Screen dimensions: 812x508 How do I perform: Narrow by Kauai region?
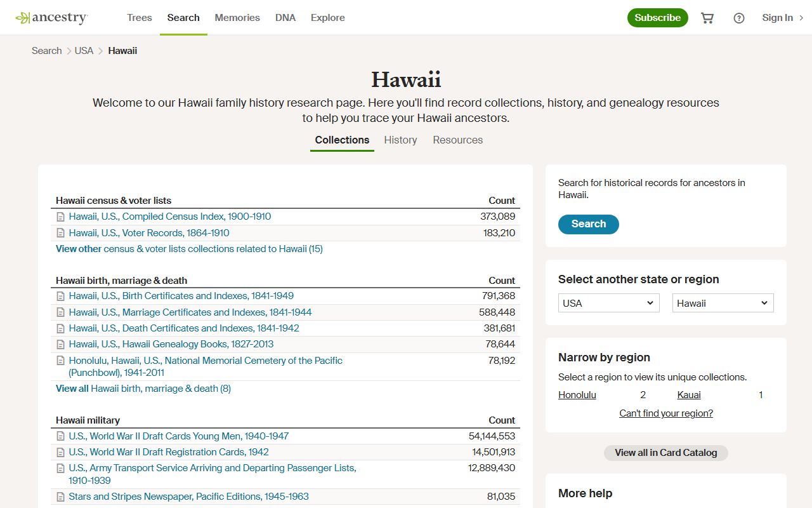(689, 395)
